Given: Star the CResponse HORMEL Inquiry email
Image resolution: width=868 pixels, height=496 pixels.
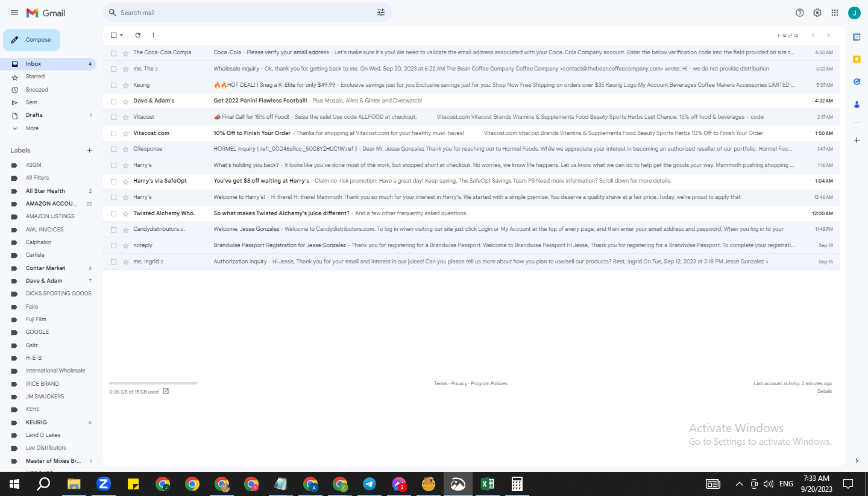Looking at the screenshot, I should point(125,149).
